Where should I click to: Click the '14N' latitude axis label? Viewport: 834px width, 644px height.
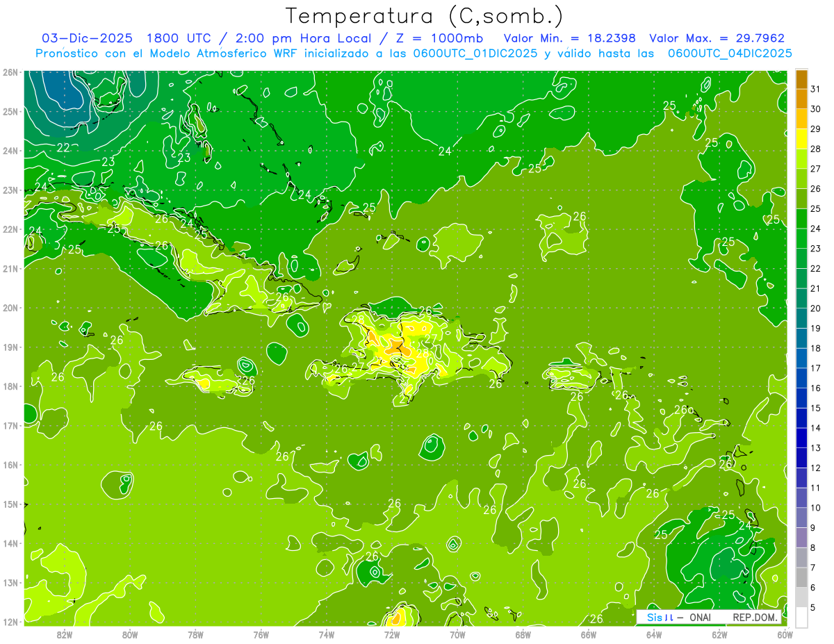point(10,543)
